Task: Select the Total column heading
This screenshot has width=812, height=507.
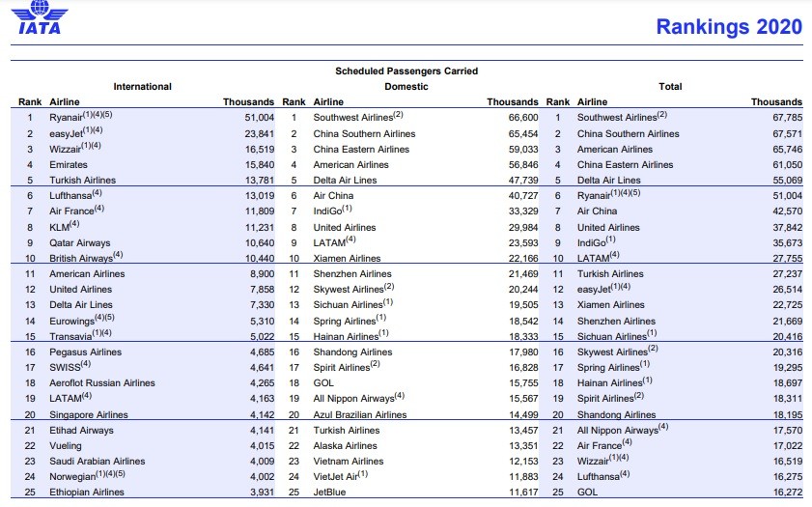Action: coord(669,86)
